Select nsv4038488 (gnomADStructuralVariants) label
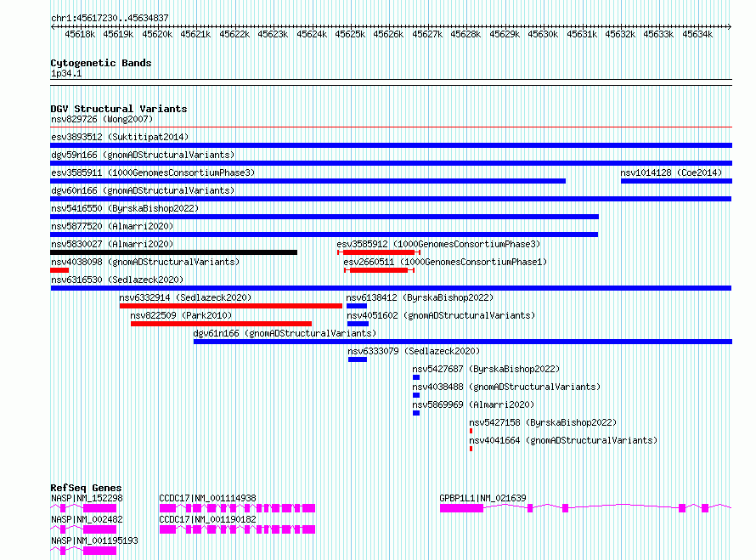 pyautogui.click(x=506, y=387)
